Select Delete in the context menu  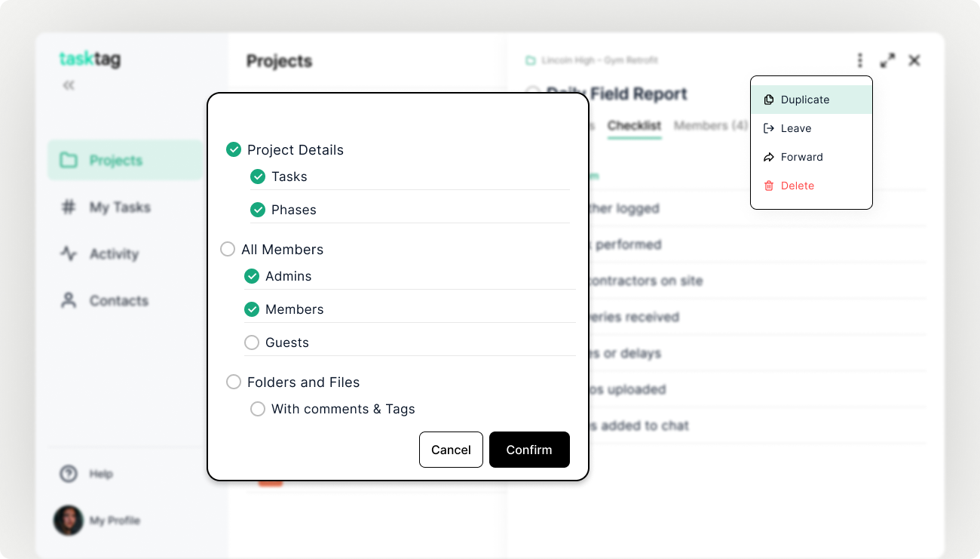[811, 186]
